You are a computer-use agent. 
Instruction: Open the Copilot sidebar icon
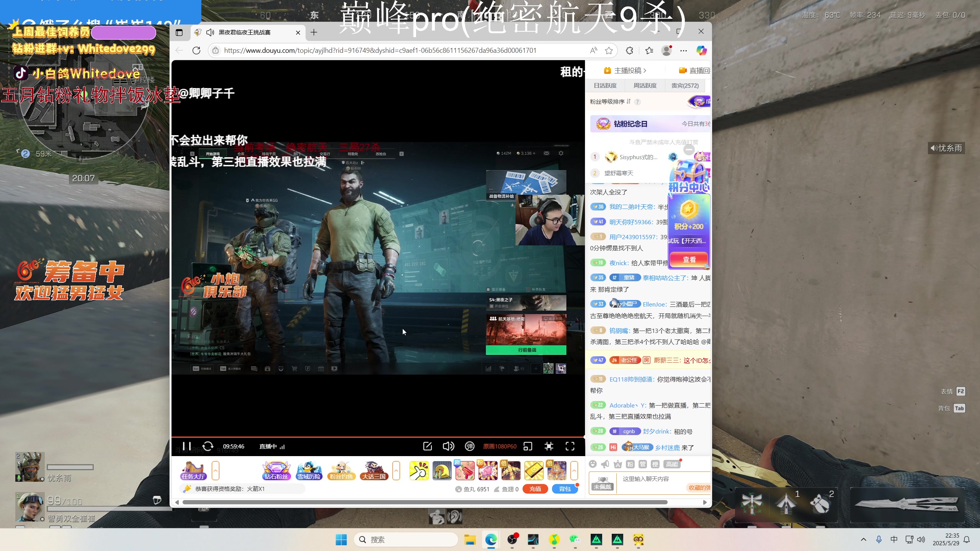click(x=701, y=51)
